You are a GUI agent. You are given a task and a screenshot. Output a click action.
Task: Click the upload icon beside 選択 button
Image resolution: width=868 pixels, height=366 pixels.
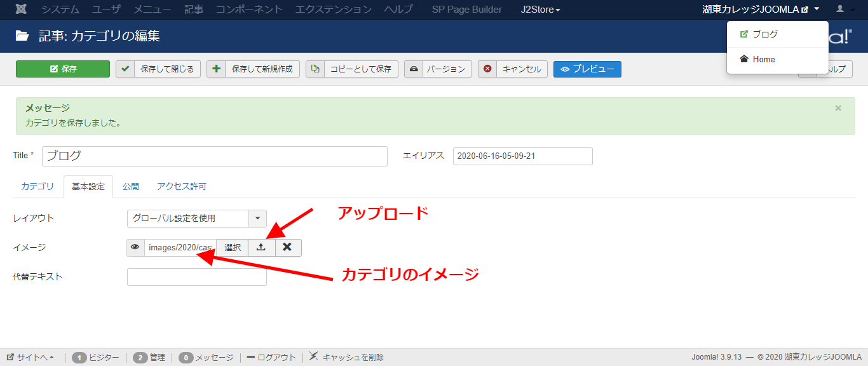coord(261,248)
